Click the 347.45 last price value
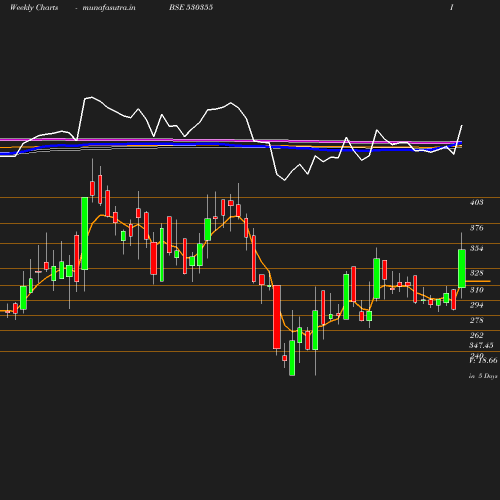This screenshot has height=500, width=500. (481, 345)
